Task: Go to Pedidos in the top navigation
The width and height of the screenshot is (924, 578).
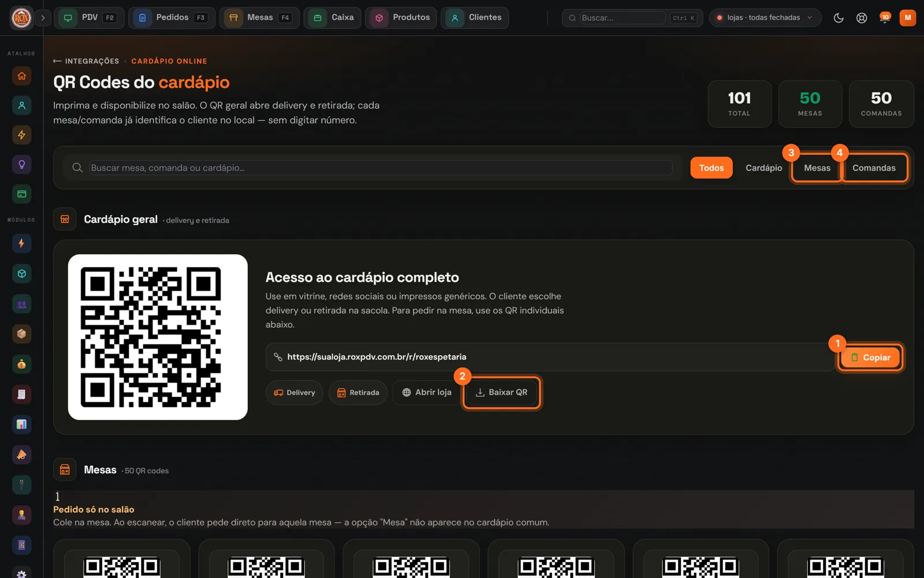Action: 172,18
